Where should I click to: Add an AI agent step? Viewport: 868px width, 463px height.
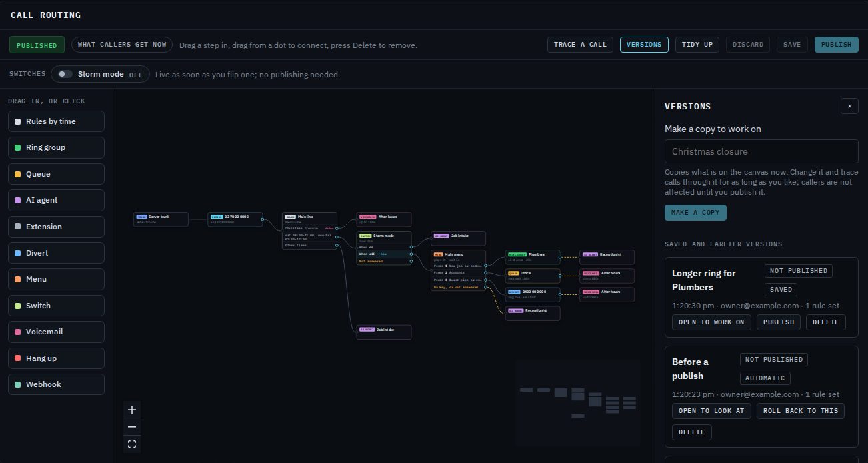pos(56,200)
